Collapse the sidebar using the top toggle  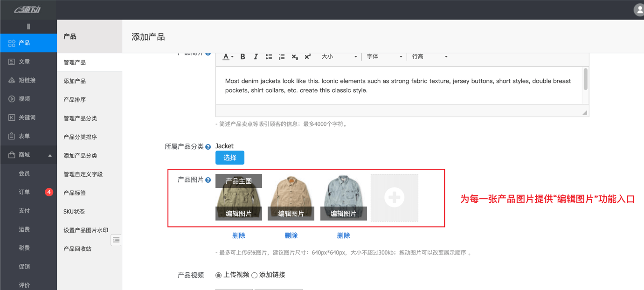click(x=28, y=26)
